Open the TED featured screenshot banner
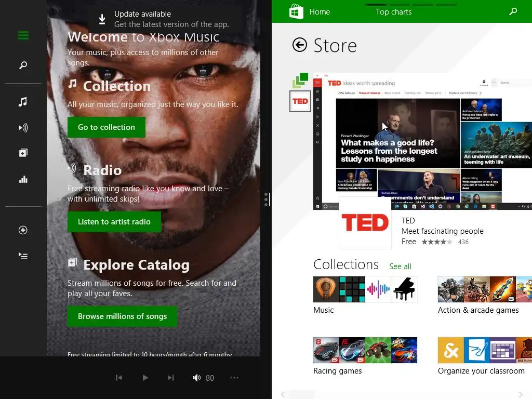The width and height of the screenshot is (532, 399). coord(422,141)
